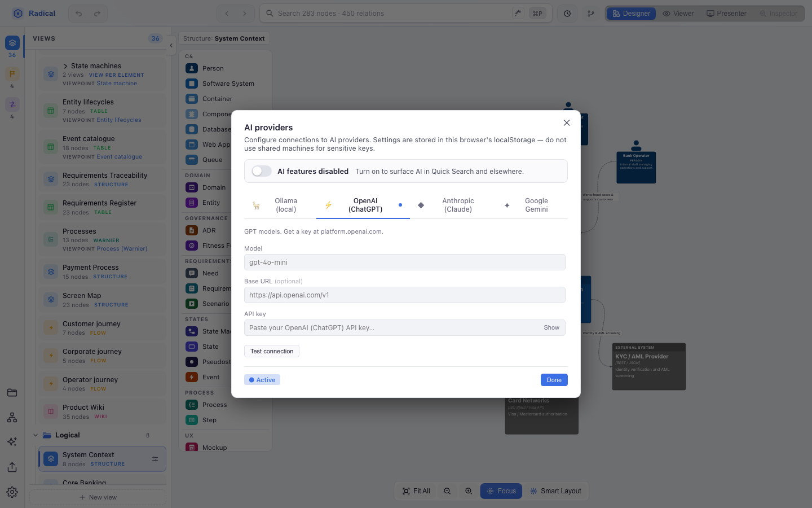812x508 pixels.
Task: Focus the API key field
Action: [x=405, y=328]
